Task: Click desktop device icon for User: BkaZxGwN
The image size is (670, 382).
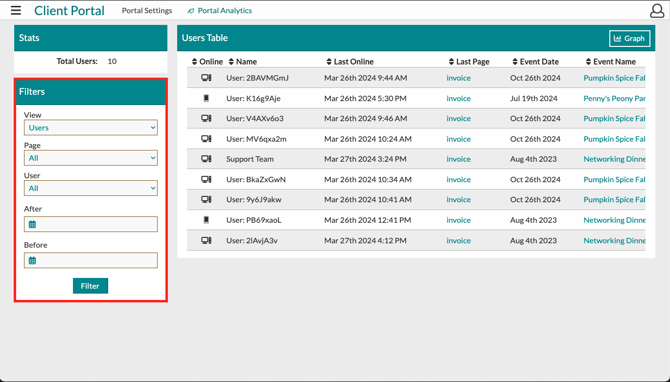Action: [206, 179]
